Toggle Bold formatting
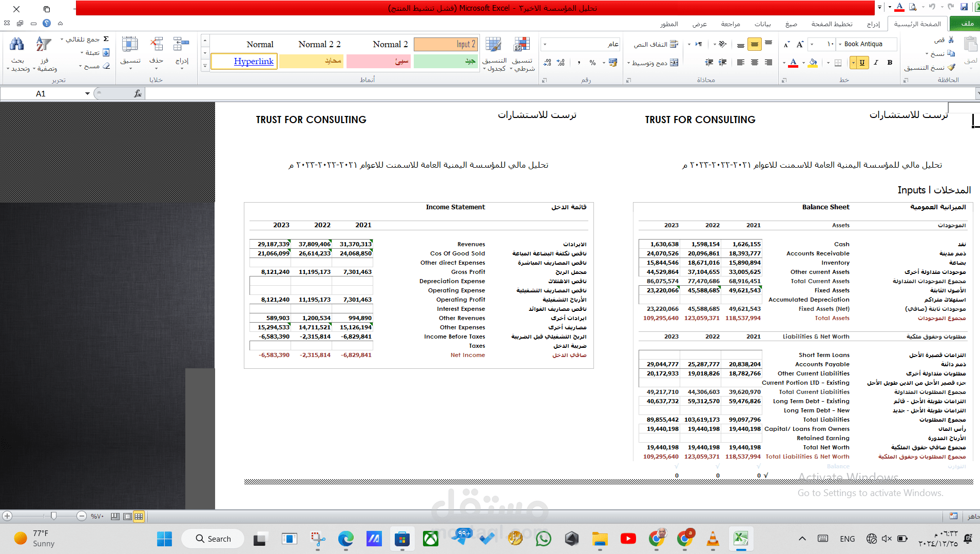The width and height of the screenshot is (980, 554). [890, 63]
